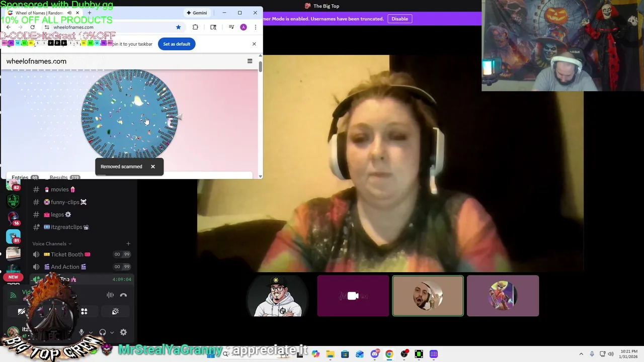Open site info icon in address bar
The width and height of the screenshot is (644, 362).
(x=47, y=27)
